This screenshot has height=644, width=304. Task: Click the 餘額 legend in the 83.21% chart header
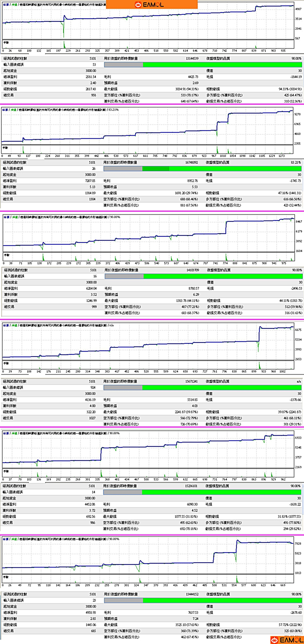pyautogui.click(x=5, y=109)
